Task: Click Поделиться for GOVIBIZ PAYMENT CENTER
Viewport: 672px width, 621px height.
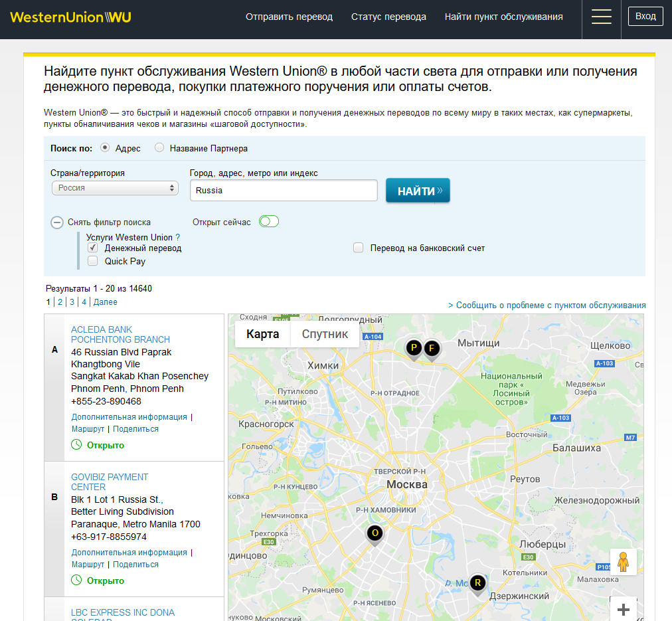Action: click(x=136, y=565)
